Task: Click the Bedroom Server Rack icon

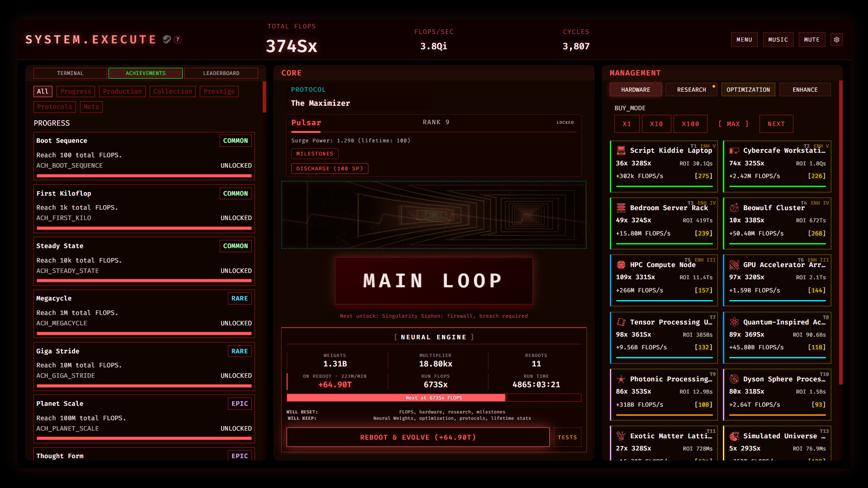Action: pyautogui.click(x=621, y=208)
